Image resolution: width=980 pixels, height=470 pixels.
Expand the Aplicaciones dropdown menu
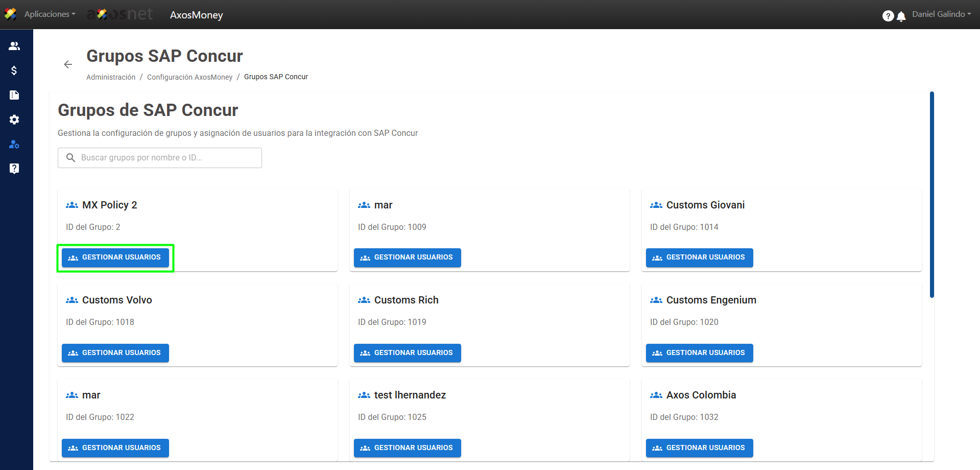click(x=50, y=14)
